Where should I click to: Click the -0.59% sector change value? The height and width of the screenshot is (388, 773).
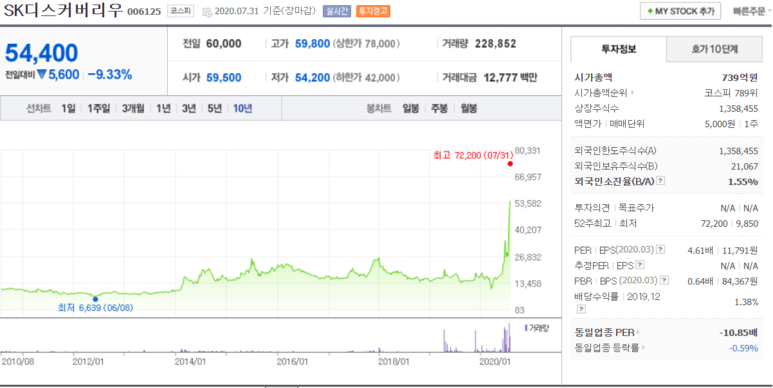(x=743, y=348)
